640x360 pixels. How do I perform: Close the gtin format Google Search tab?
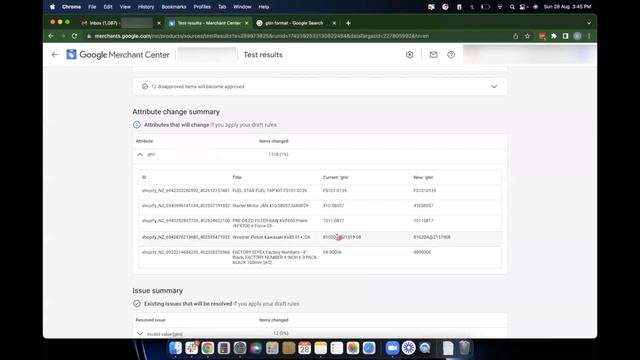(334, 23)
